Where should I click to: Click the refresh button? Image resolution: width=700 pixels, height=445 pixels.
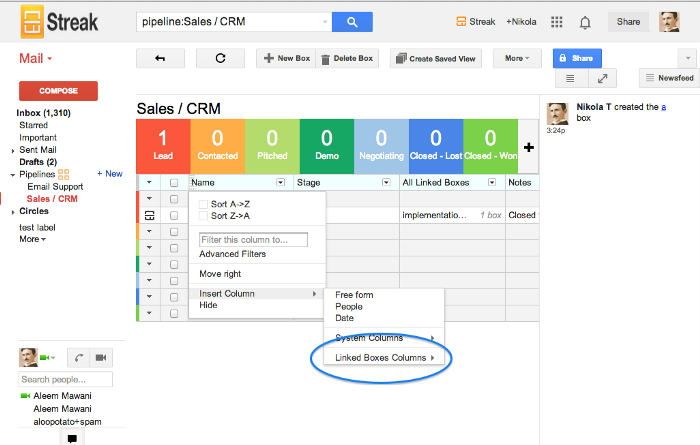(220, 58)
